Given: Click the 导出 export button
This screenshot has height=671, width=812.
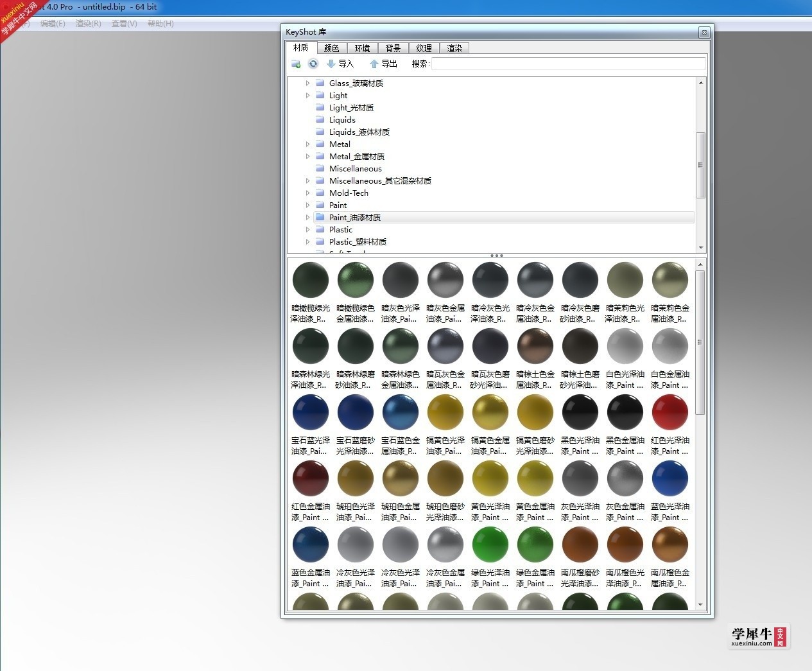Looking at the screenshot, I should coord(384,64).
